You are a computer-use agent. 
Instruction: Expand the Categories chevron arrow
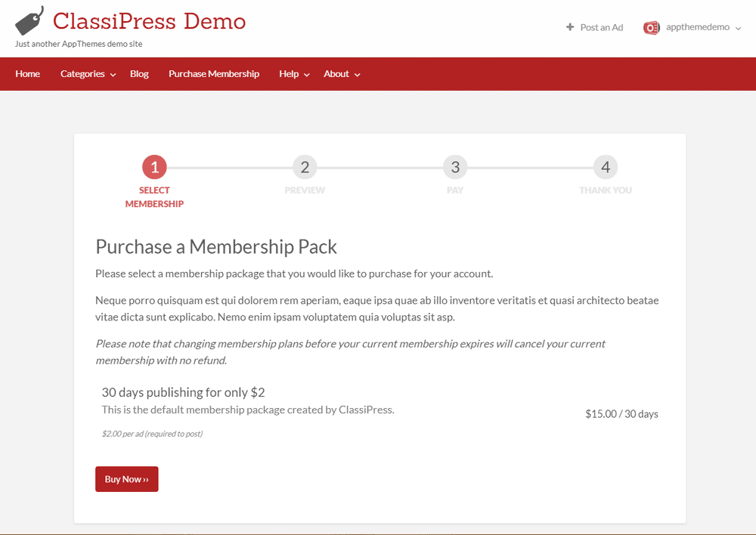point(113,75)
